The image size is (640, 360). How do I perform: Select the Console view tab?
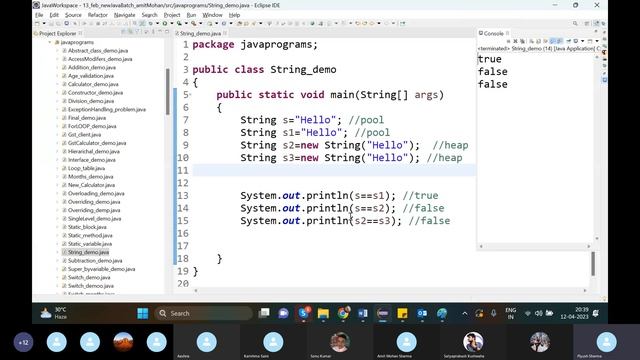pyautogui.click(x=493, y=33)
